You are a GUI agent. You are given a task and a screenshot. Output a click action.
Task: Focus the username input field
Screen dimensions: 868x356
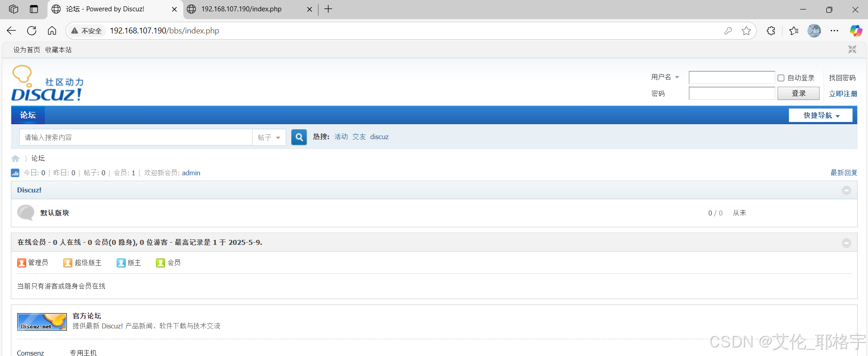[x=732, y=78]
